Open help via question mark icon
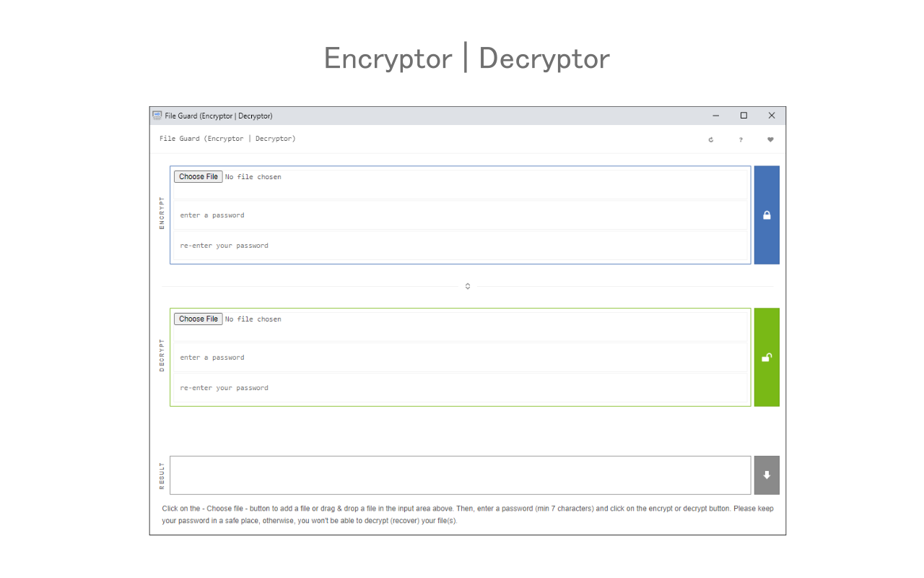The height and width of the screenshot is (578, 924). pyautogui.click(x=741, y=139)
